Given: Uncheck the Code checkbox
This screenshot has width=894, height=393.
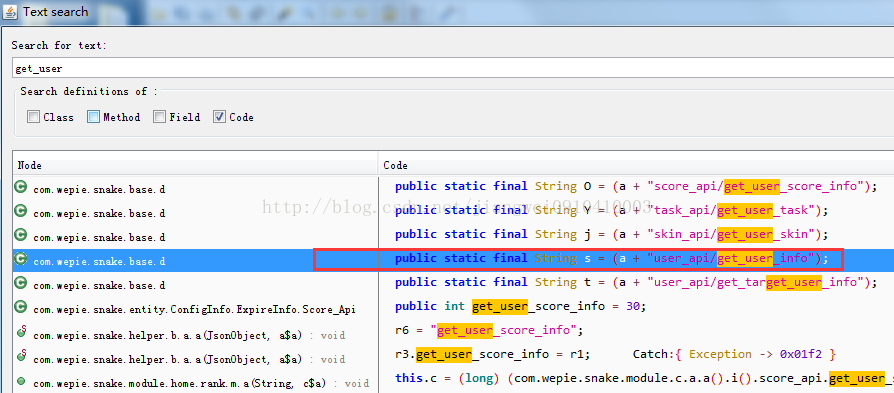Looking at the screenshot, I should click(x=219, y=117).
